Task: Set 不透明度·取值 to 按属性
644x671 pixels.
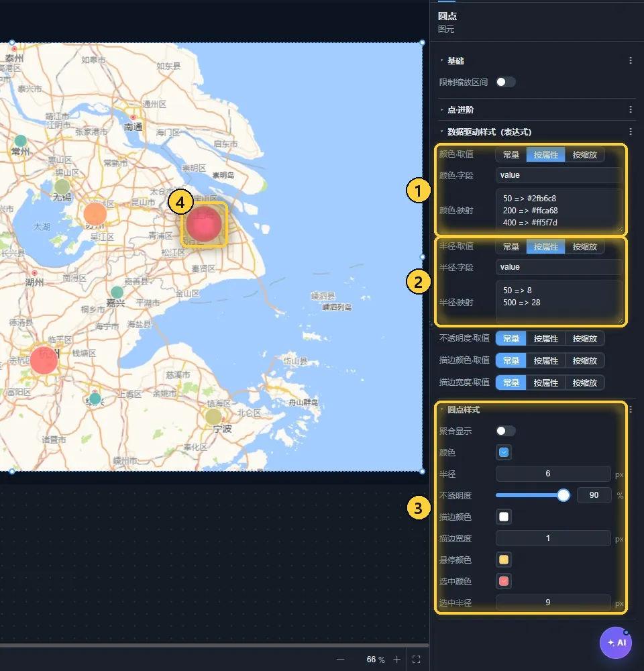Action: [545, 338]
